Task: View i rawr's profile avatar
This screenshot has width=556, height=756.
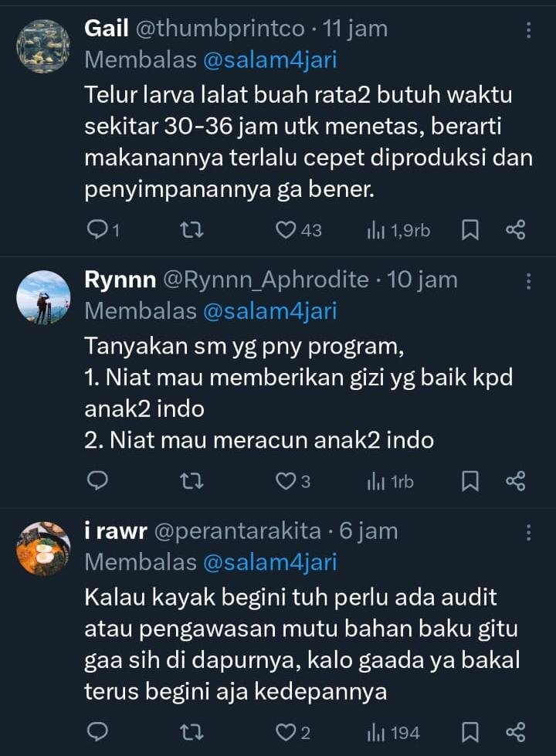Action: point(43,548)
